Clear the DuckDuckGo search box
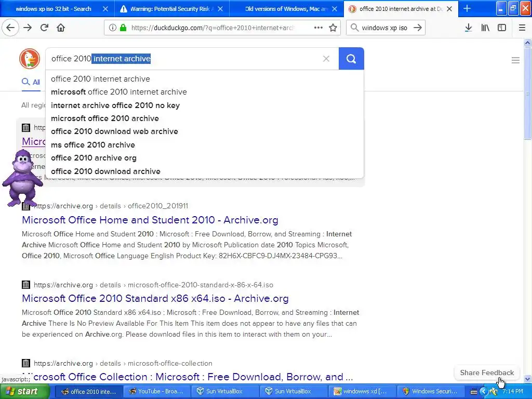 pos(326,59)
